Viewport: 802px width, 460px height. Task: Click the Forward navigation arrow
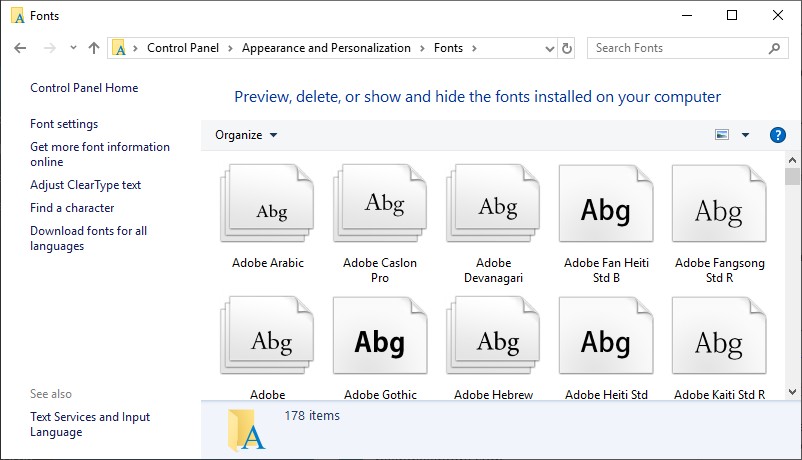click(50, 48)
